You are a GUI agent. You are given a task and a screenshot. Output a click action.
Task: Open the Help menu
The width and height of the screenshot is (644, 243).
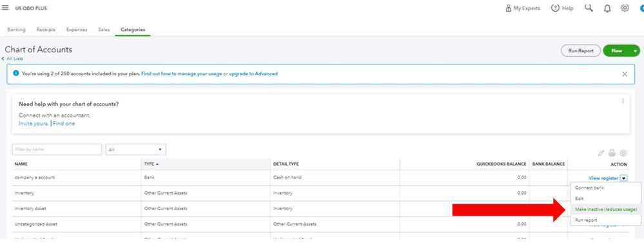[562, 8]
